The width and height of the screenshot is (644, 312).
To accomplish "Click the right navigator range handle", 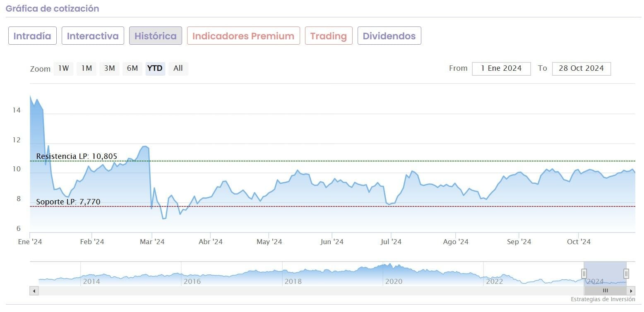I will tap(626, 274).
